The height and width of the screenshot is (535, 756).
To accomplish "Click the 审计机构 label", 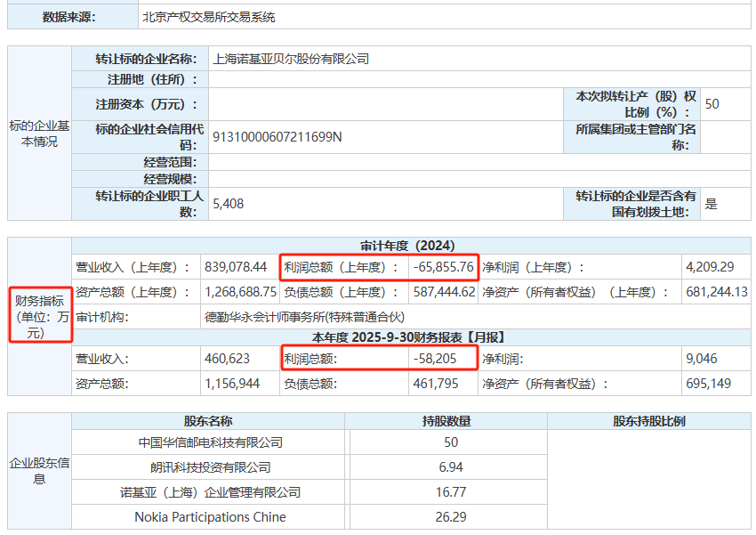I will pyautogui.click(x=102, y=317).
